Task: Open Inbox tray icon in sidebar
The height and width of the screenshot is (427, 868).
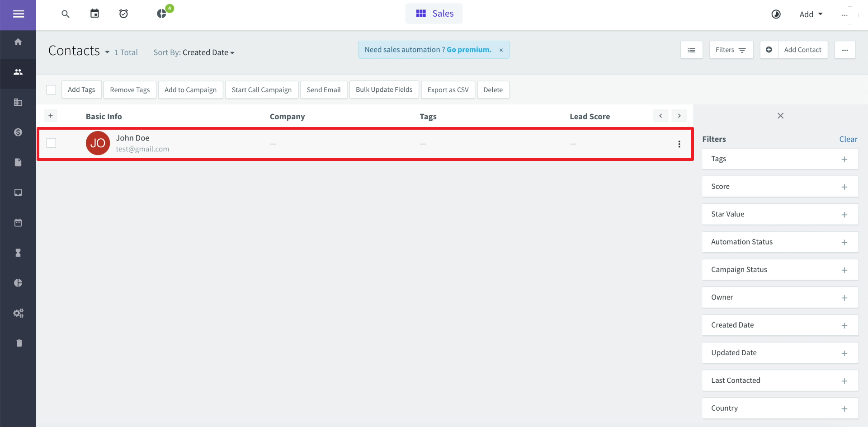Action: (x=18, y=192)
